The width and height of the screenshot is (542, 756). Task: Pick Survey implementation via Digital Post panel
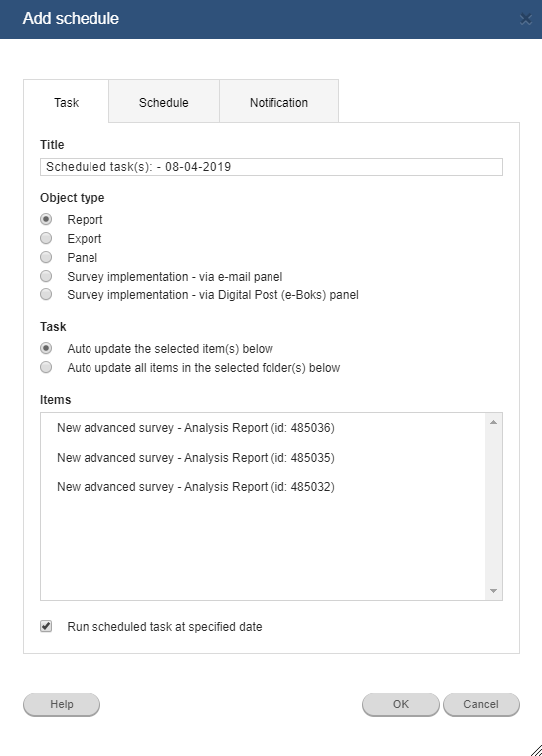[x=46, y=294]
